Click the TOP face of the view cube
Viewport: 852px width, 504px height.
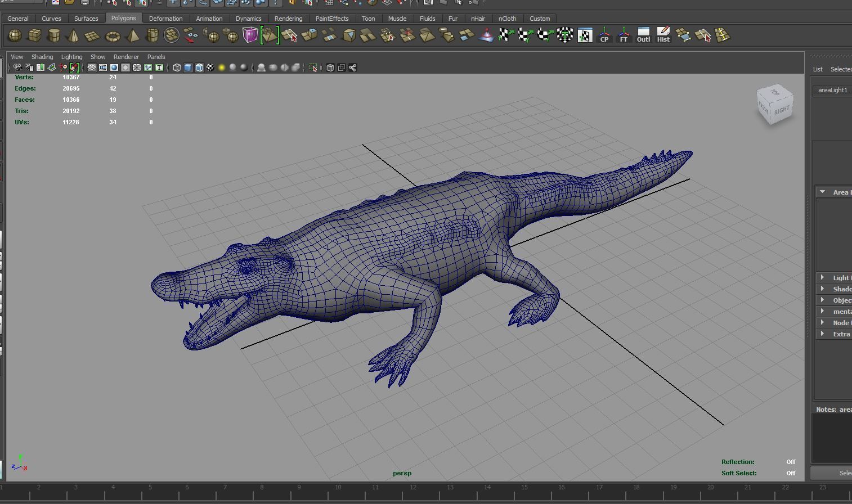pos(775,92)
